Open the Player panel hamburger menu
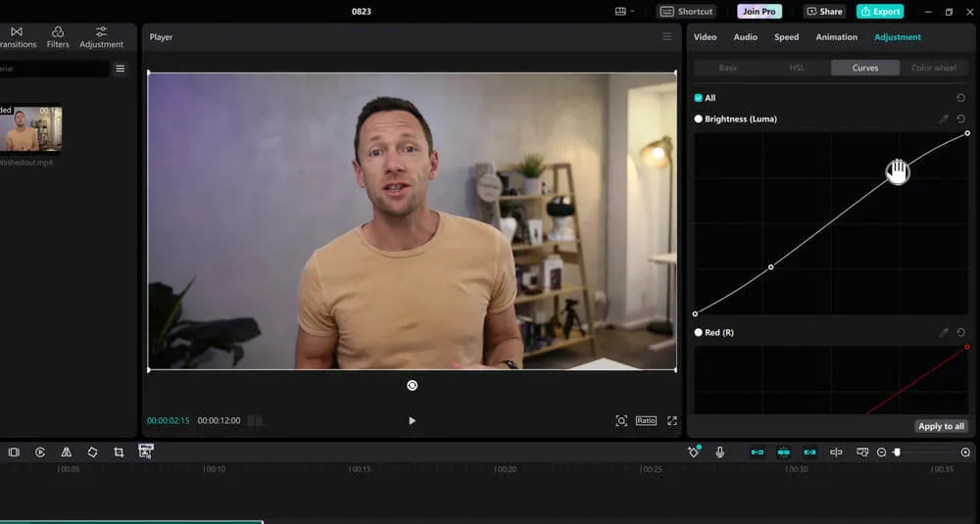The width and height of the screenshot is (980, 524). 667,37
